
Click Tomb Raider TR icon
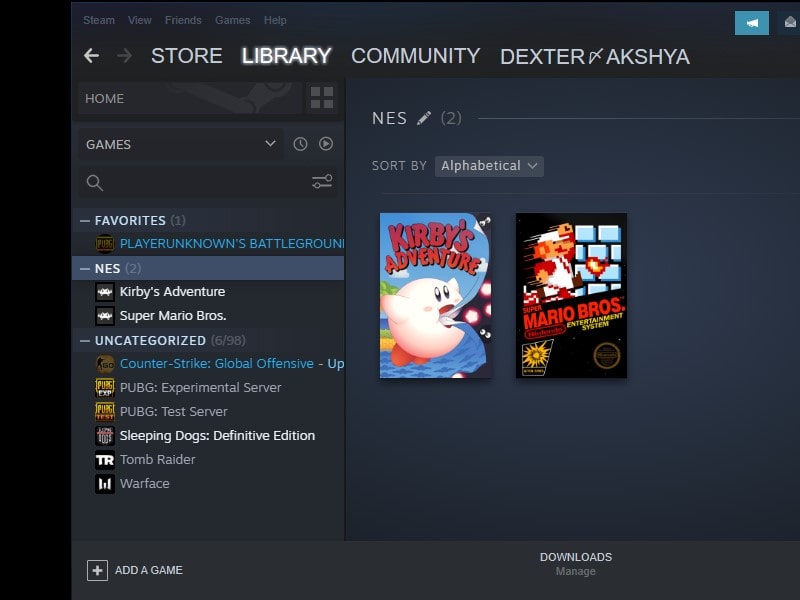pyautogui.click(x=105, y=460)
